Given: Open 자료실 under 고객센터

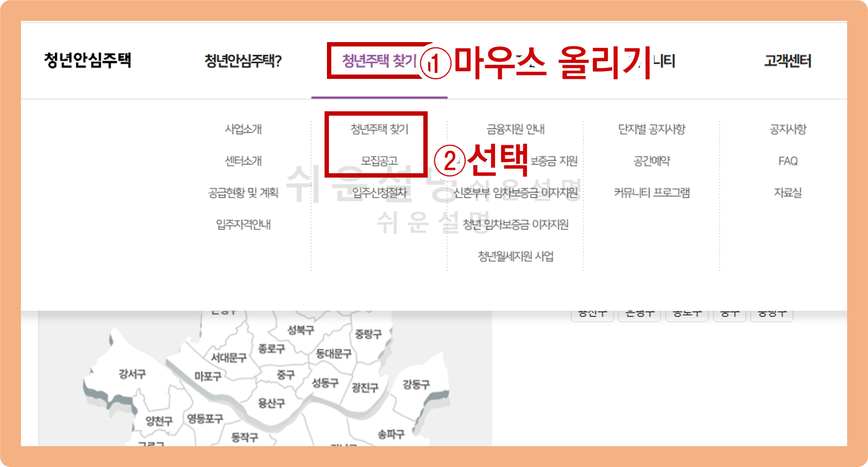Looking at the screenshot, I should tap(788, 193).
